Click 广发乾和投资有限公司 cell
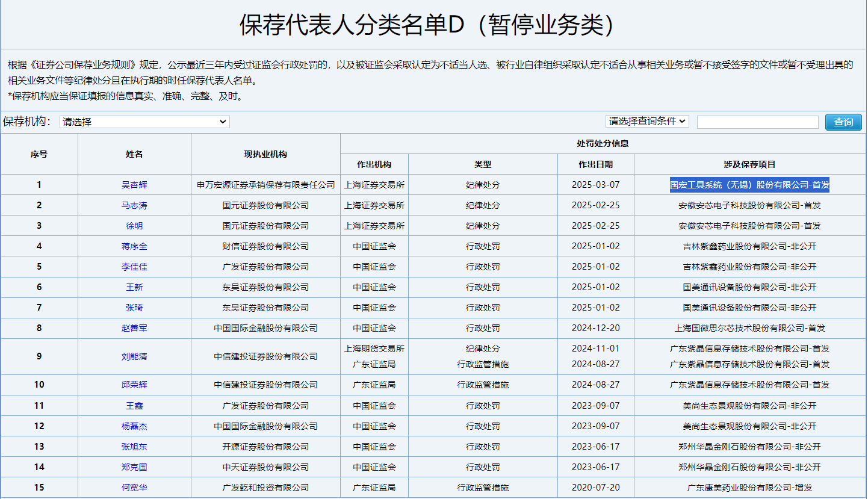Viewport: 868px width, 499px height. (x=265, y=488)
